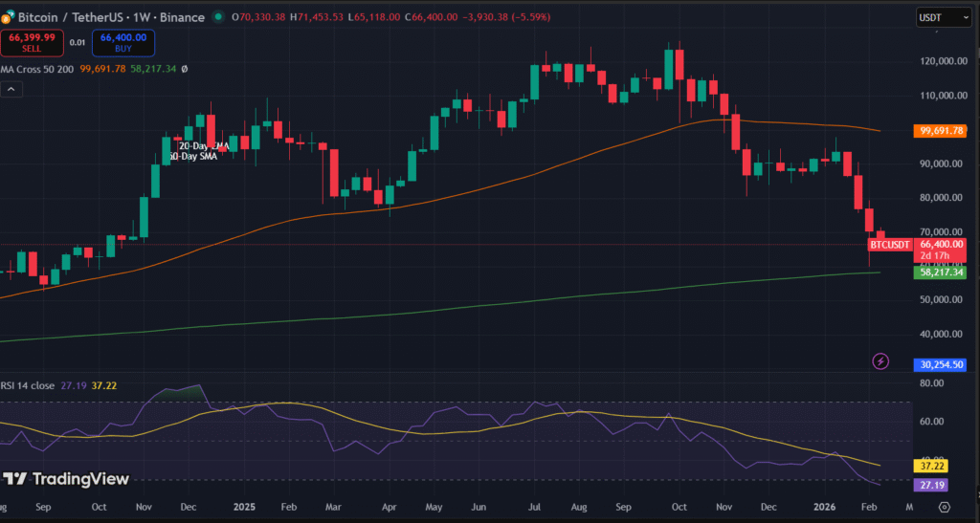980x523 pixels.
Task: Click the 2d 17h countdown on price tag
Action: click(x=935, y=256)
